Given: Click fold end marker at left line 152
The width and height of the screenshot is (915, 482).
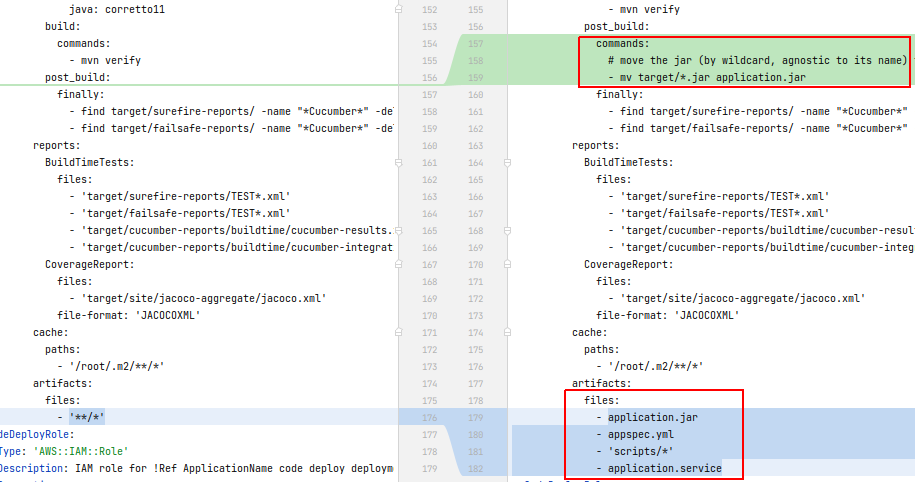Looking at the screenshot, I should click(399, 9).
